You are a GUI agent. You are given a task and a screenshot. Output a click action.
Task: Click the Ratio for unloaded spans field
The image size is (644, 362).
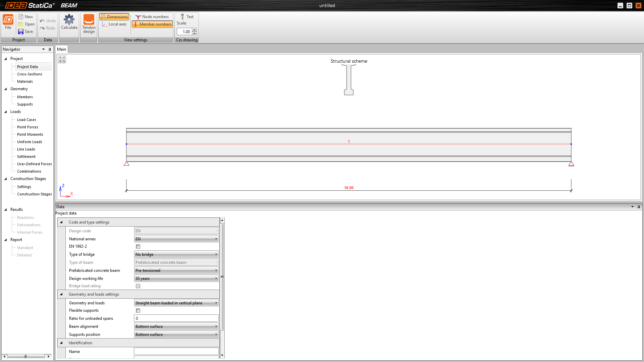(176, 318)
